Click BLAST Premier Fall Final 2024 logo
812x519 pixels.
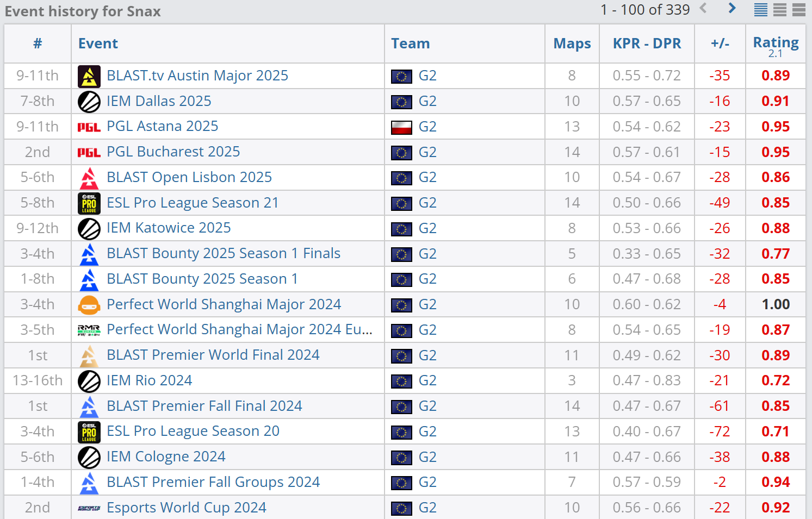click(89, 407)
